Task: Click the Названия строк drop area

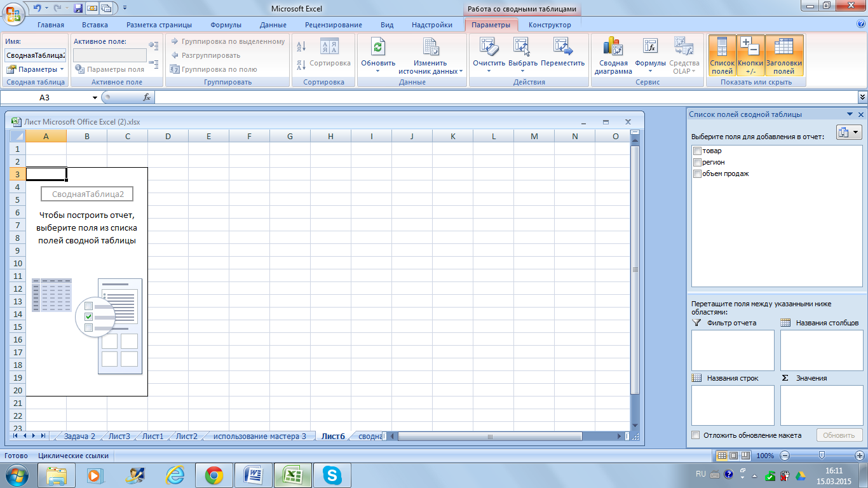Action: [733, 405]
